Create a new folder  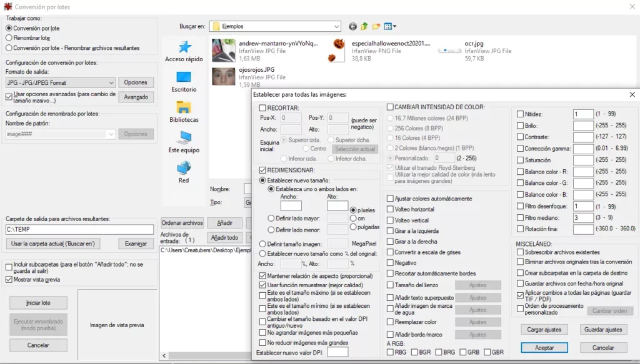point(376,27)
